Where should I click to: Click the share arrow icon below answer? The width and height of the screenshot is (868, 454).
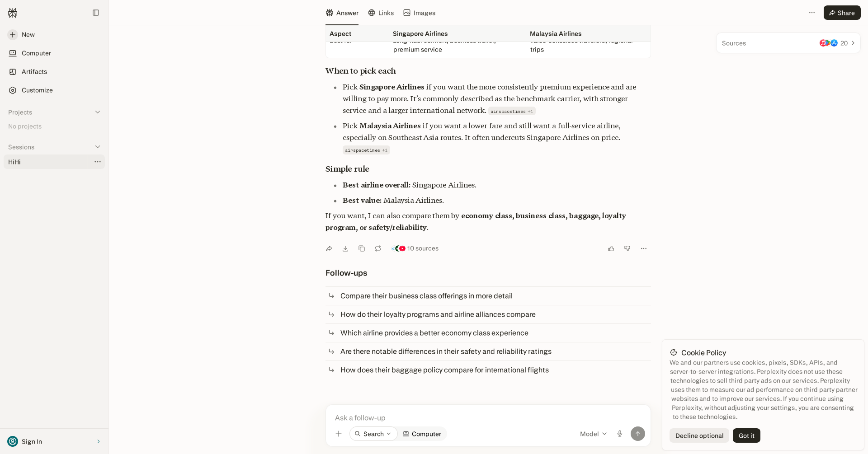[x=329, y=248]
